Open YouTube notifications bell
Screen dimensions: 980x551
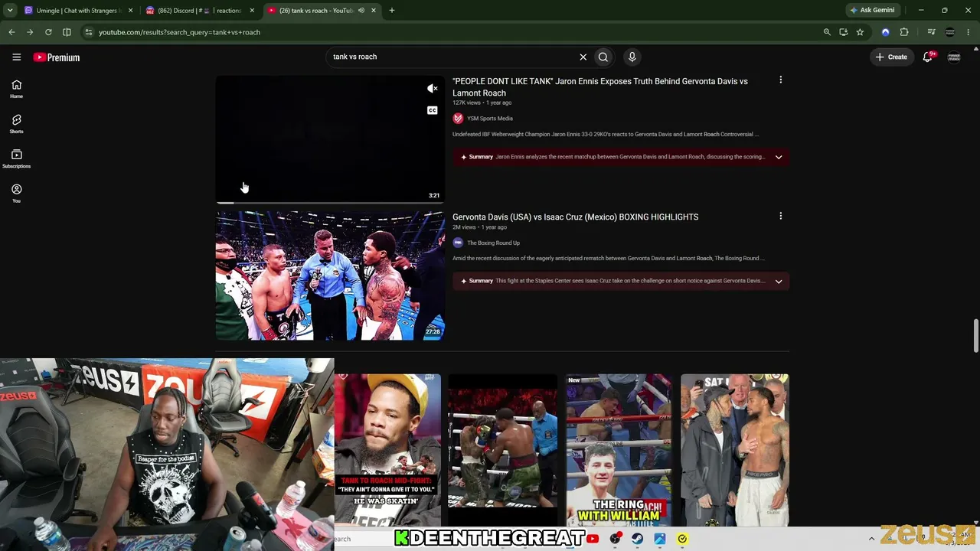pyautogui.click(x=928, y=57)
